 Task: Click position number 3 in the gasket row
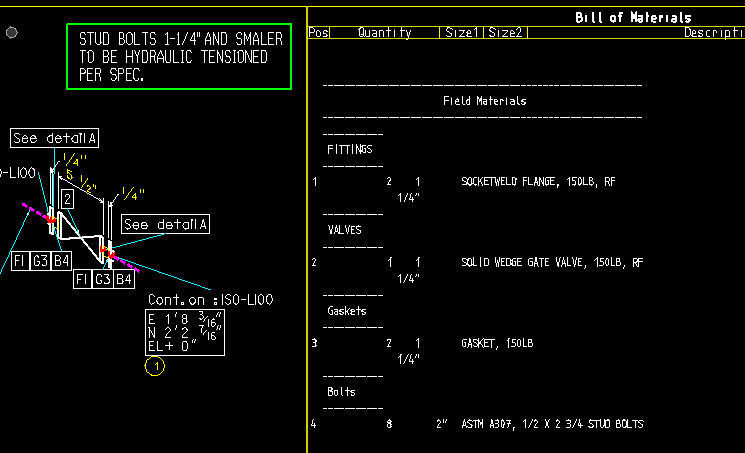(314, 344)
